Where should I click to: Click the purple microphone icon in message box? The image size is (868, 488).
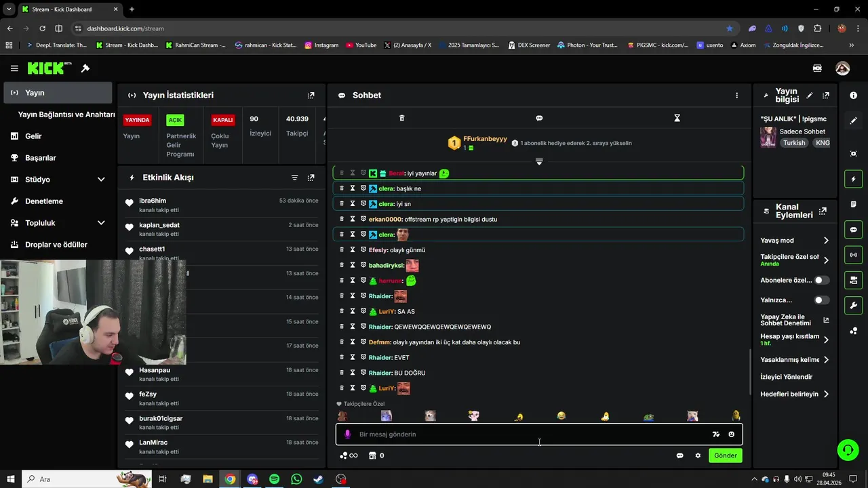[x=347, y=434]
